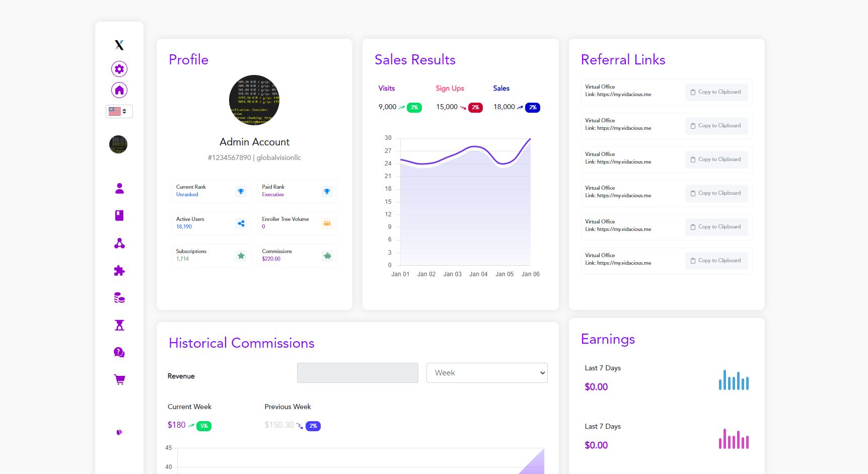Screen dimensions: 868x474
Task: Click the logout door icon in sidebar
Action: [x=119, y=432]
